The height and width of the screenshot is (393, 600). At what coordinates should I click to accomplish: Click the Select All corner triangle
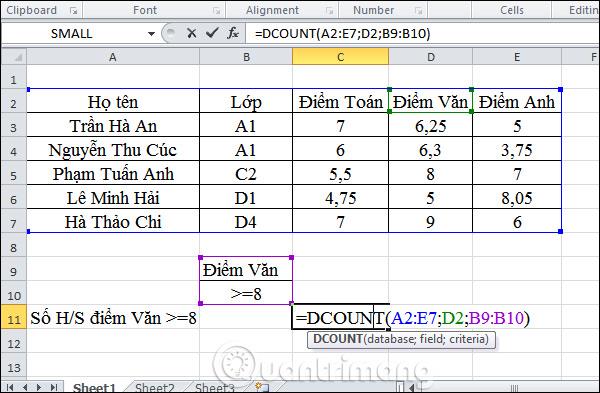coord(14,57)
